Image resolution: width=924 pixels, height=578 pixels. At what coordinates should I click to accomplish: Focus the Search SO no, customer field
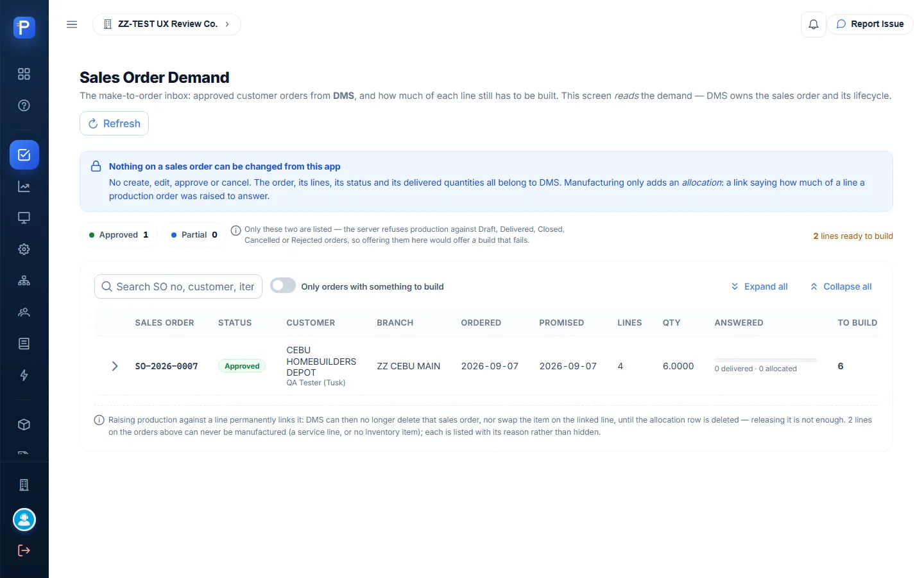pyautogui.click(x=178, y=286)
